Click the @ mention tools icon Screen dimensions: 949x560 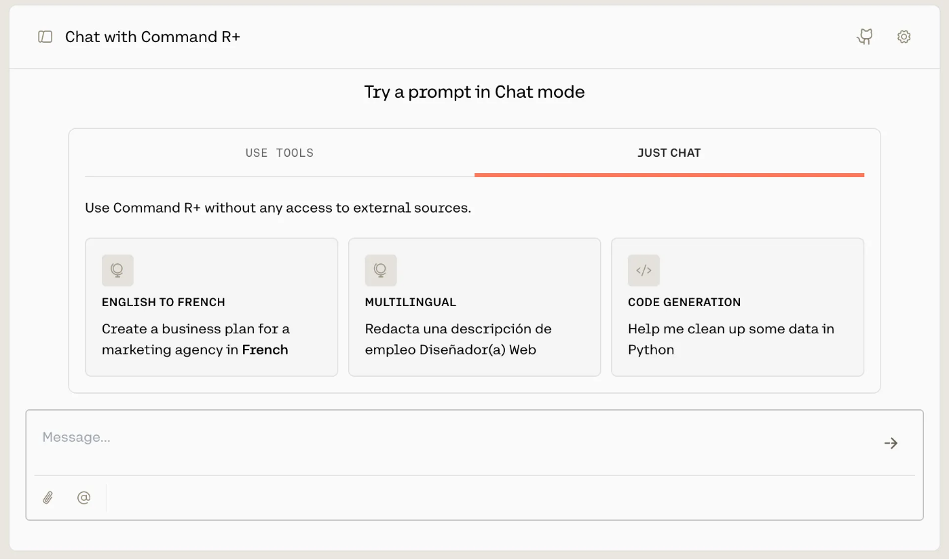[x=83, y=498]
